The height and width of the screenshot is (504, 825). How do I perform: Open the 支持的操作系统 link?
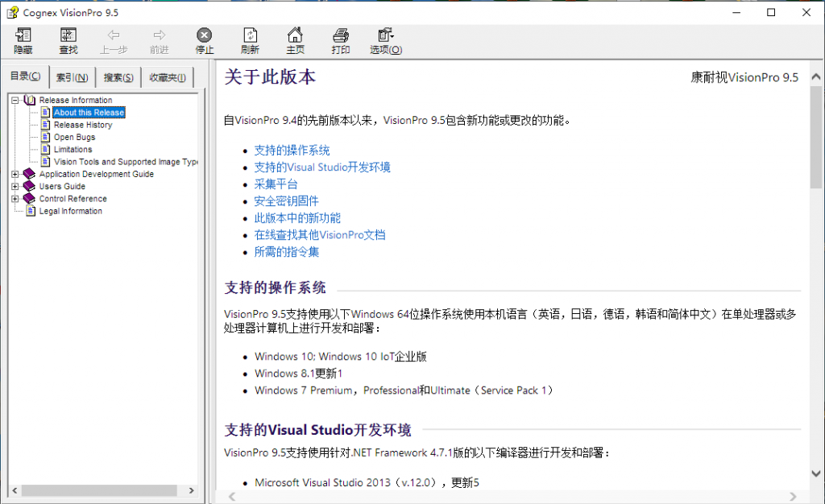pos(292,151)
